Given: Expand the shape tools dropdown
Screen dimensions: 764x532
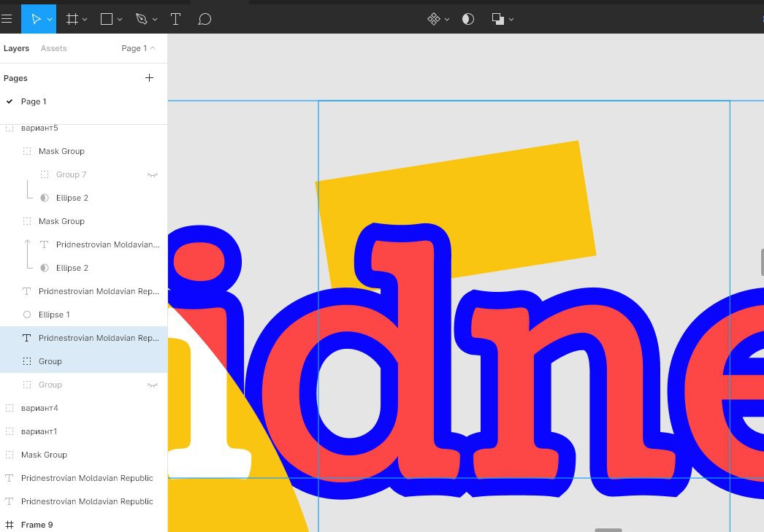Looking at the screenshot, I should (x=120, y=20).
